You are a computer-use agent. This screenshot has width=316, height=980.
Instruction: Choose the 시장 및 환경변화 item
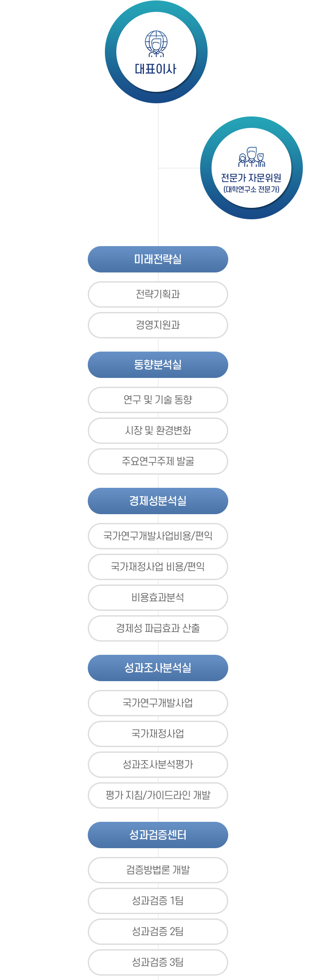tap(158, 431)
